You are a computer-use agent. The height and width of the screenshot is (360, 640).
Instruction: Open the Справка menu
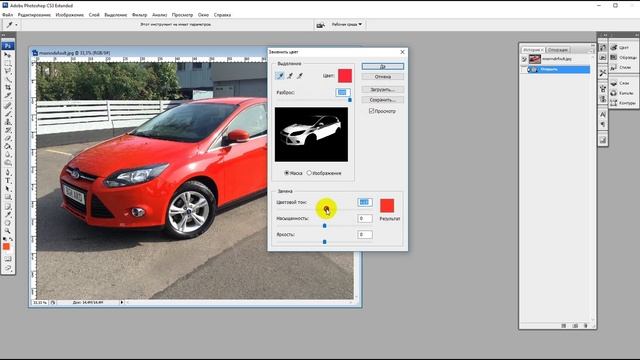click(x=222, y=15)
